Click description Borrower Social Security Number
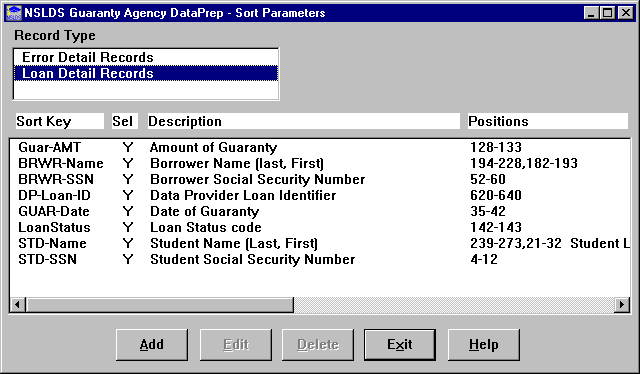 point(258,179)
